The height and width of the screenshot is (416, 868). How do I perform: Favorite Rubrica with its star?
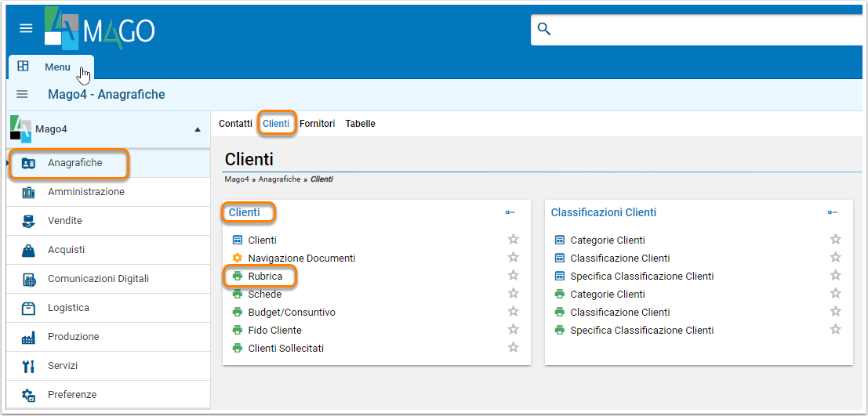click(513, 276)
